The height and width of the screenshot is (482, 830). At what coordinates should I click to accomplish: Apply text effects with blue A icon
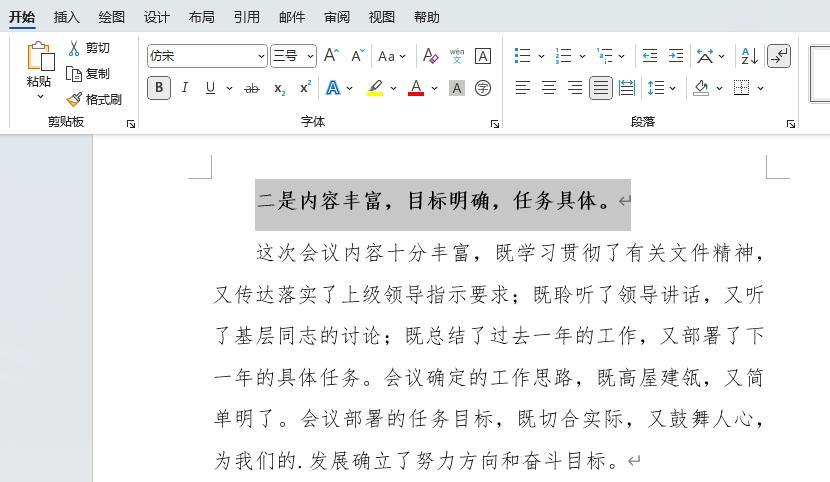pyautogui.click(x=333, y=88)
